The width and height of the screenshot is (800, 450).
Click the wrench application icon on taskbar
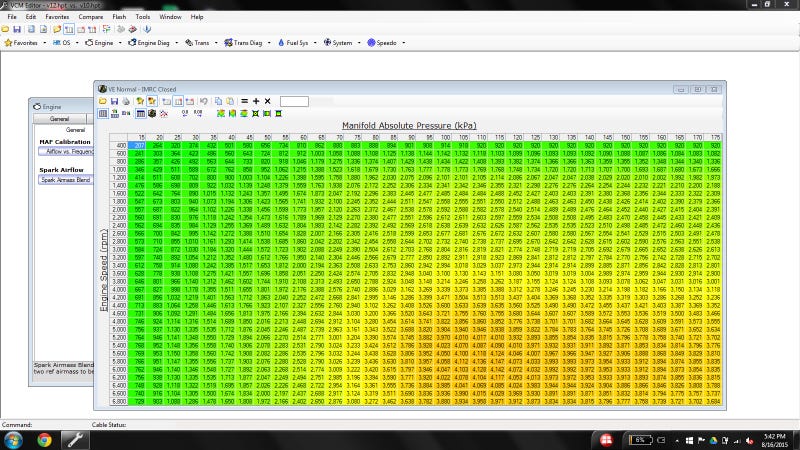tap(76, 440)
